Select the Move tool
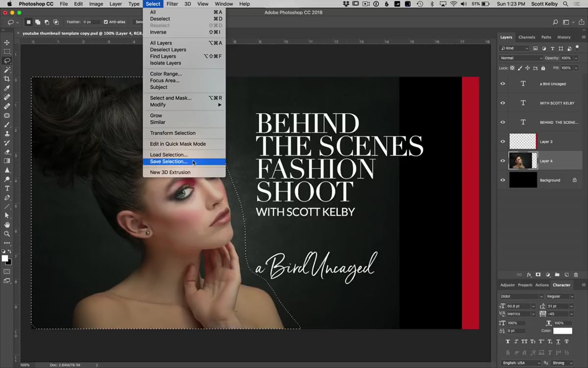This screenshot has height=368, width=588. pos(7,43)
